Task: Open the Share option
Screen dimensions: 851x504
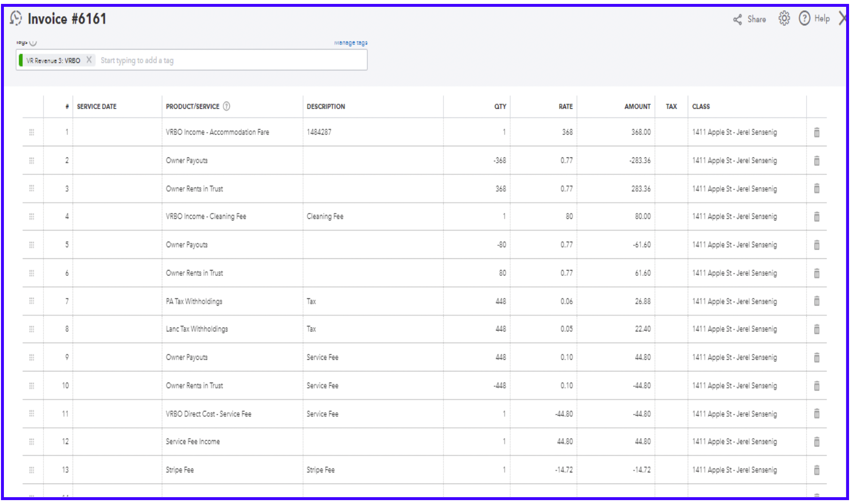Action: (x=750, y=19)
